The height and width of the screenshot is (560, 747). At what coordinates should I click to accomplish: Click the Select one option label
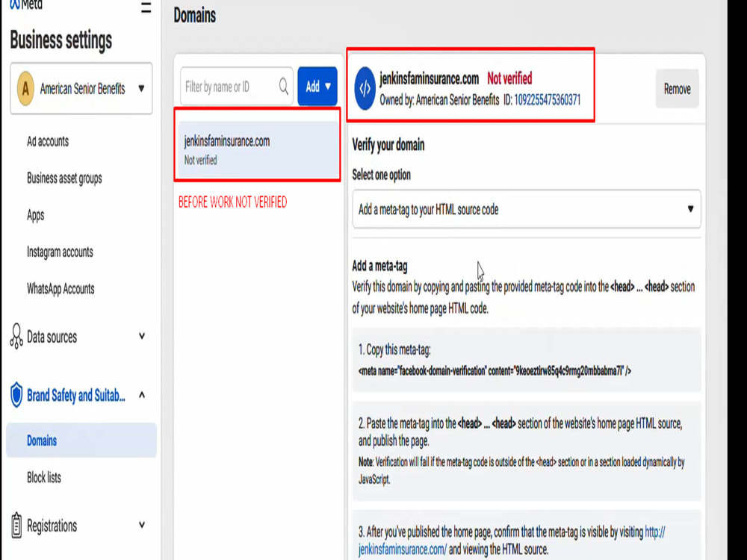pyautogui.click(x=381, y=175)
